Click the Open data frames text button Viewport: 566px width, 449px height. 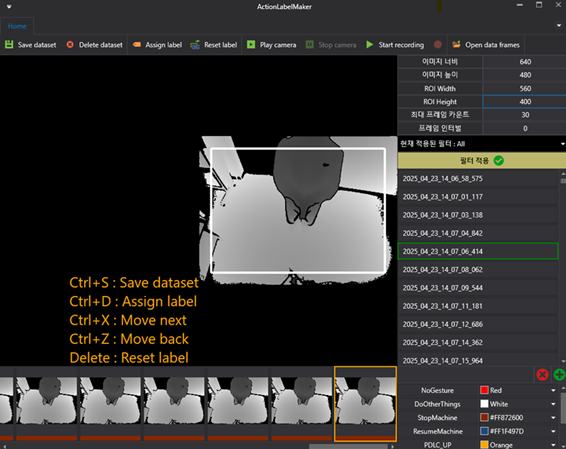492,45
